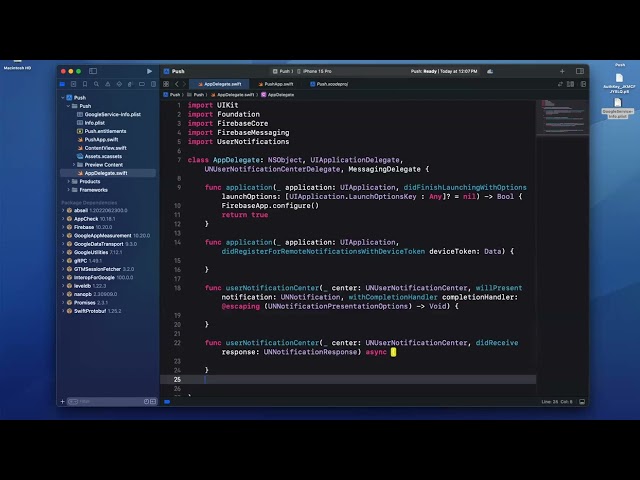This screenshot has width=640, height=480.
Task: Select the Test navigator diamond icon
Action: [x=119, y=84]
